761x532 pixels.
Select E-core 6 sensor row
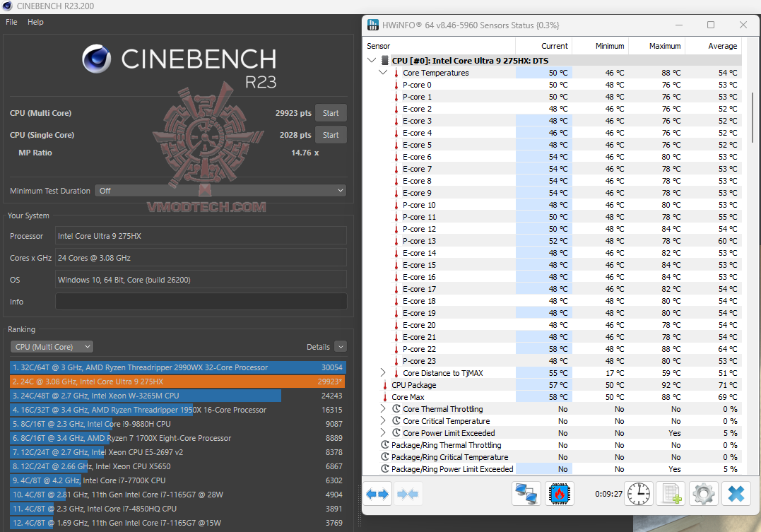click(x=553, y=157)
